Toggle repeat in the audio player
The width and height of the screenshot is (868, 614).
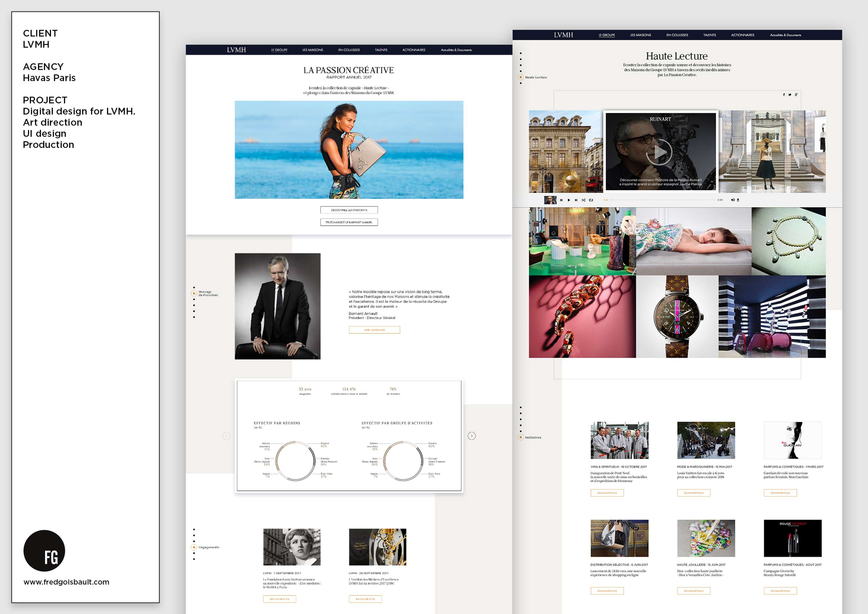pos(591,200)
